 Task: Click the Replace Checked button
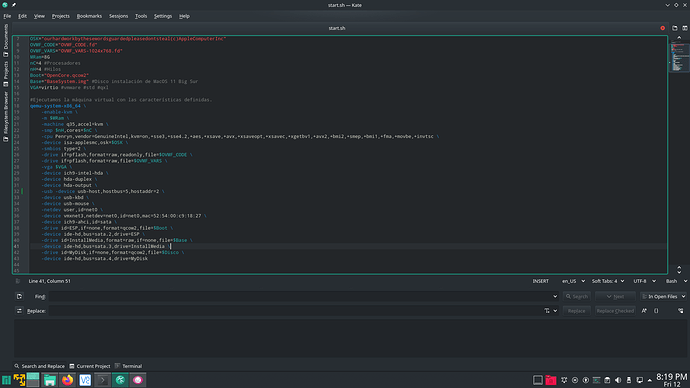(615, 311)
